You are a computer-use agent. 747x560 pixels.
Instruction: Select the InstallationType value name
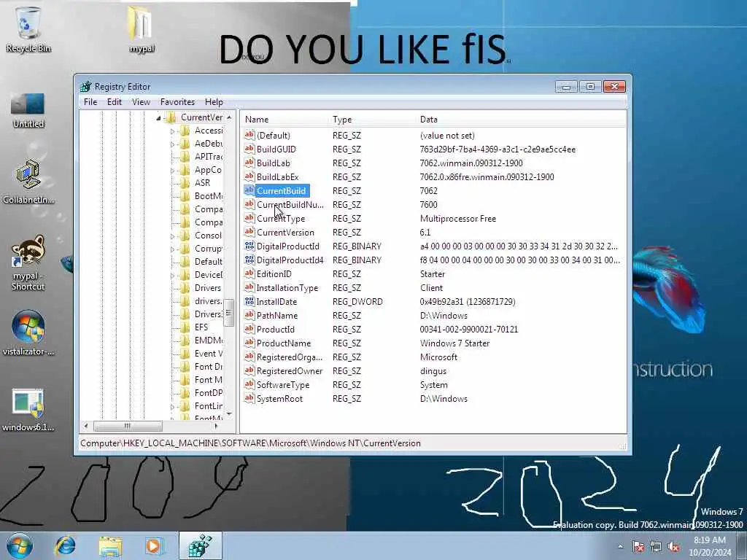pos(287,287)
